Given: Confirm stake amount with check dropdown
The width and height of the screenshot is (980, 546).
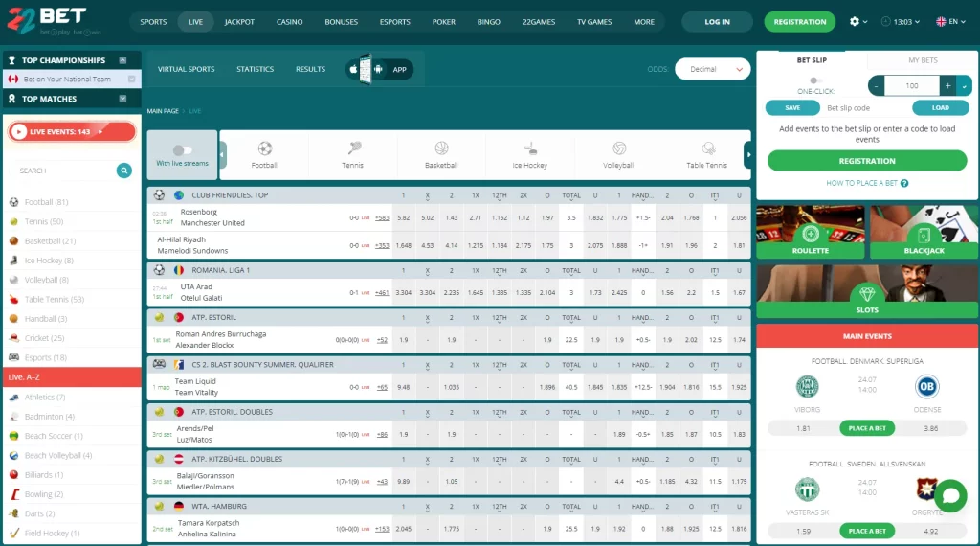Looking at the screenshot, I should pyautogui.click(x=965, y=85).
